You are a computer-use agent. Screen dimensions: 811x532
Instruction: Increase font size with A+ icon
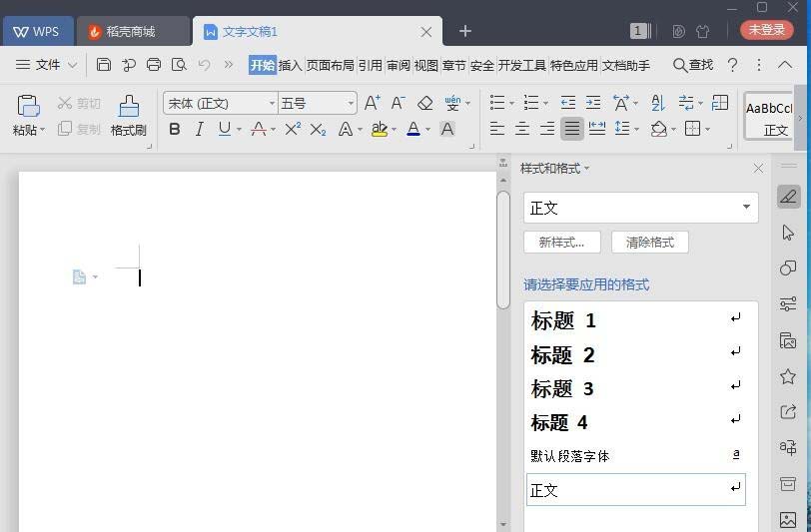coord(373,103)
